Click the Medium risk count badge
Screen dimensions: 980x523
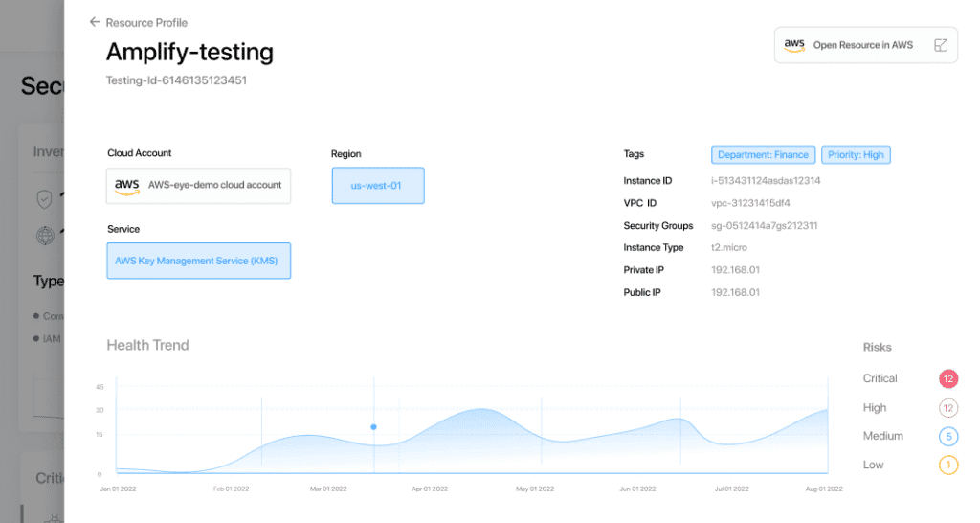click(x=948, y=437)
